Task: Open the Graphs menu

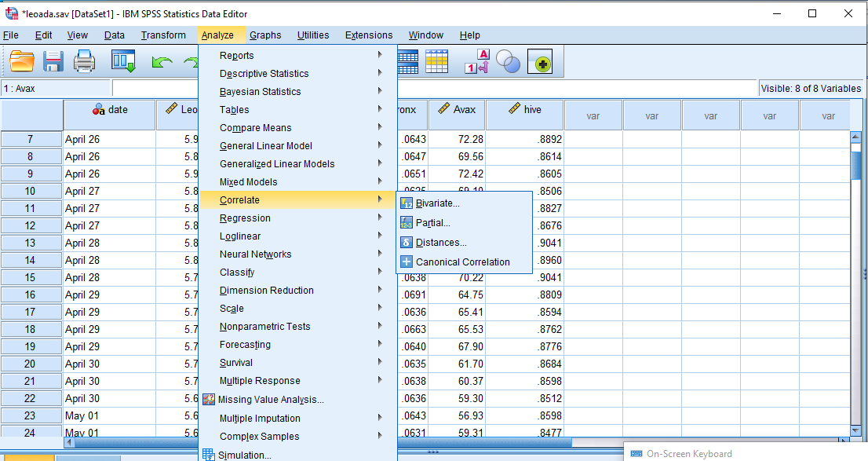Action: (x=265, y=35)
